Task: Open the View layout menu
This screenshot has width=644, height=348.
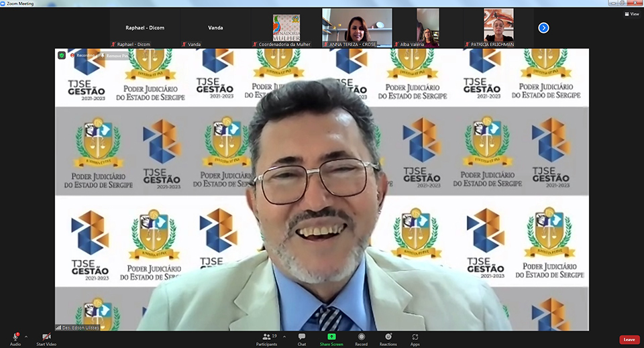Action: [631, 13]
